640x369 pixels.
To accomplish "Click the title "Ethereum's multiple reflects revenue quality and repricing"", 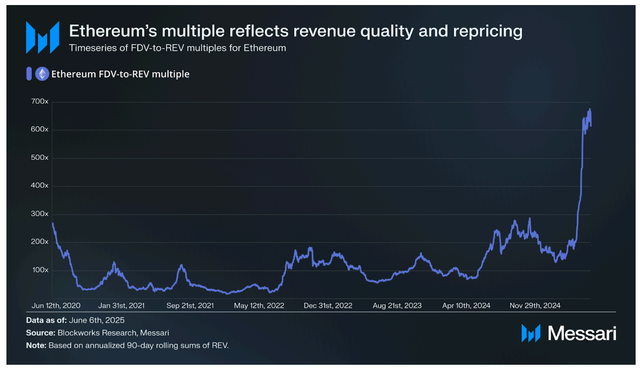I will pyautogui.click(x=296, y=31).
